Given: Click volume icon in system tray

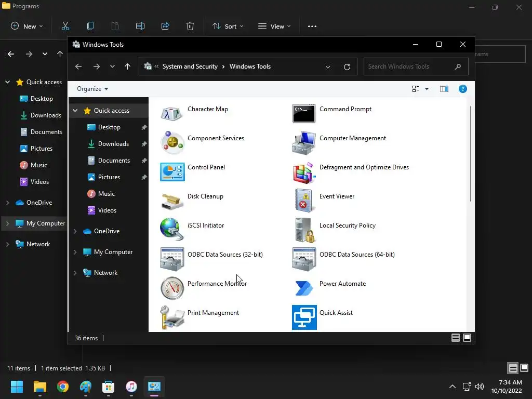Looking at the screenshot, I should tap(480, 387).
